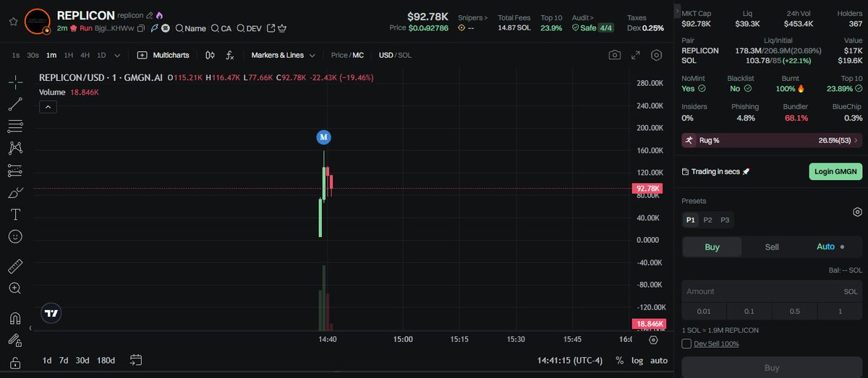This screenshot has width=868, height=378.
Task: Select the text annotation tool
Action: pos(15,215)
